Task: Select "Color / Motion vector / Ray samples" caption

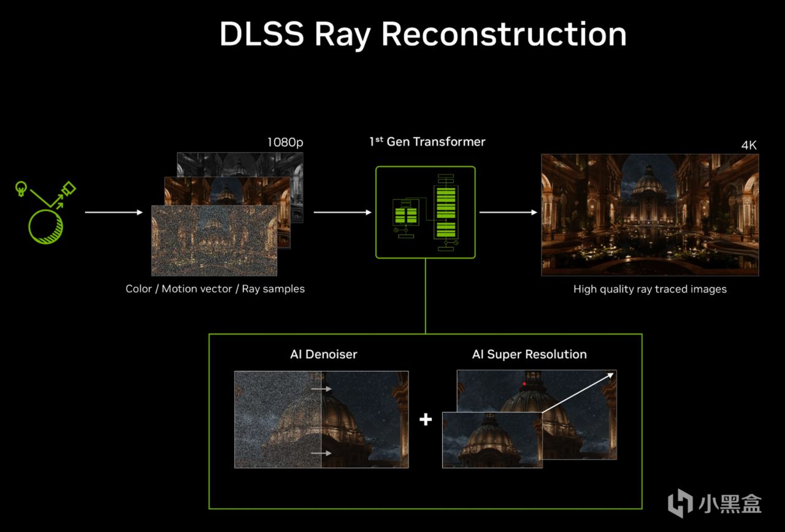Action: [x=215, y=289]
